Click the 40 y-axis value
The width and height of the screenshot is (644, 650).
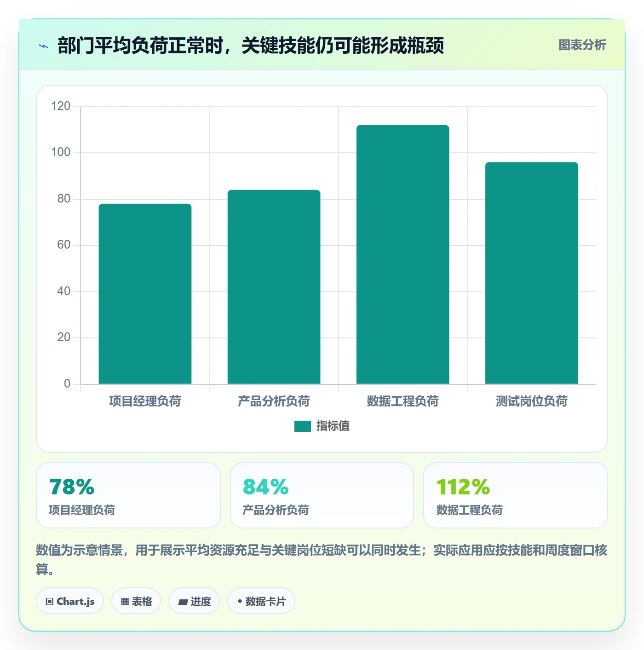pyautogui.click(x=64, y=291)
